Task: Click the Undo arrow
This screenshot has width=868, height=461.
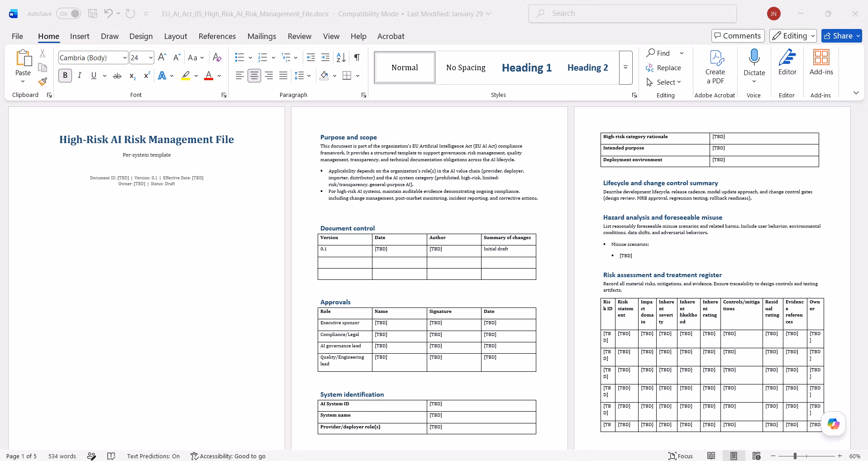Action: tap(108, 14)
